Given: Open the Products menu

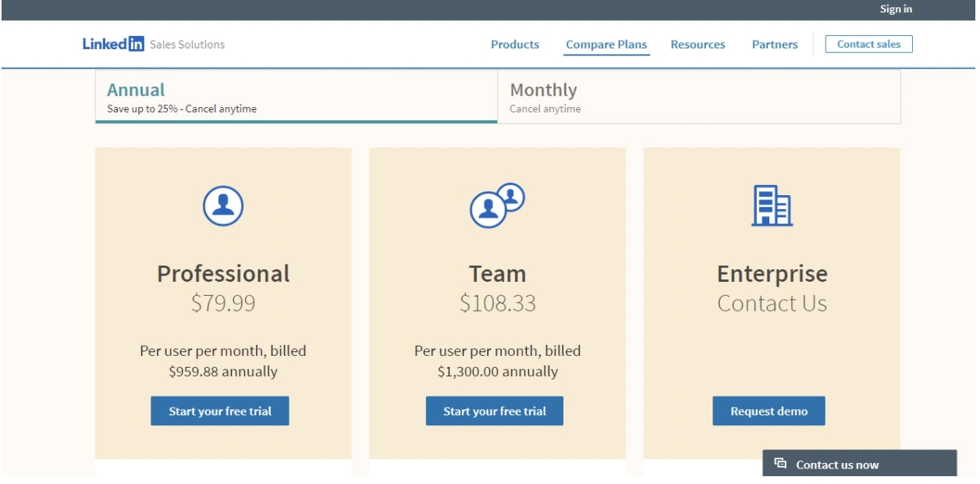Looking at the screenshot, I should pos(515,44).
